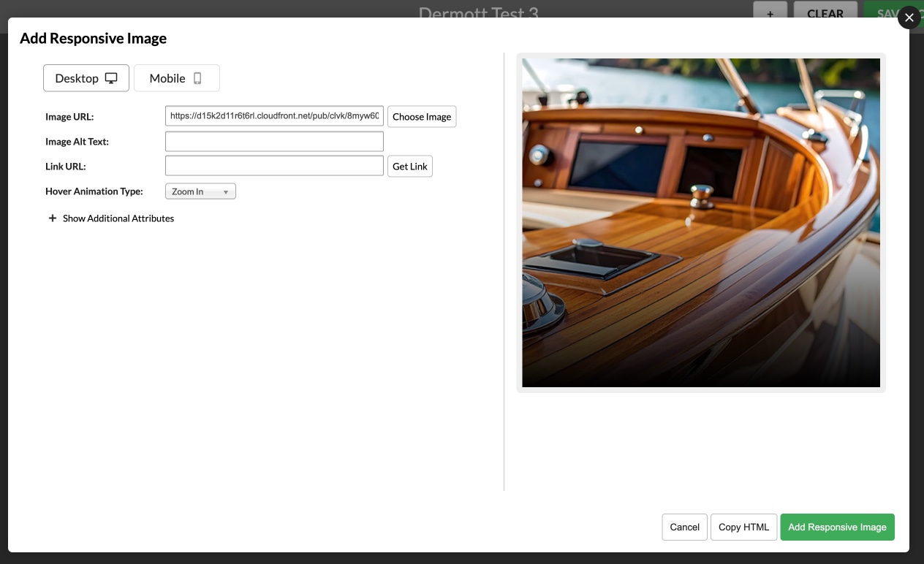Viewport: 924px width, 564px height.
Task: Click the wooden boat preview image
Action: [700, 223]
